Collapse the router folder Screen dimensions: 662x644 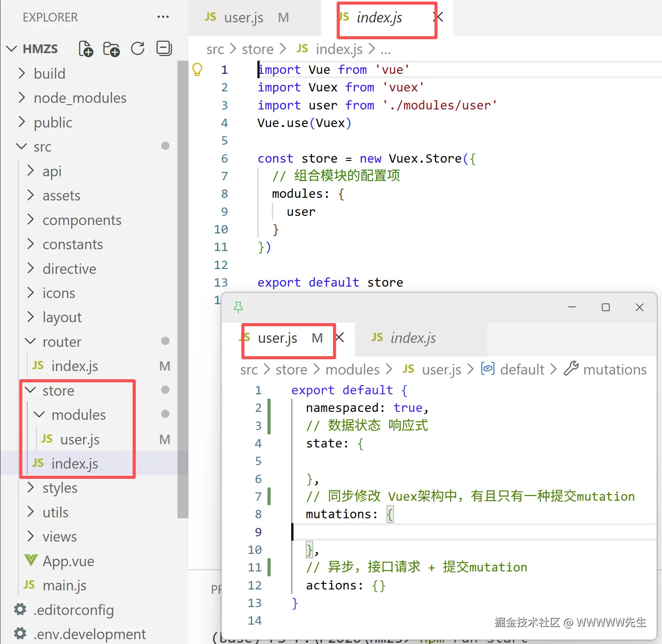[30, 342]
